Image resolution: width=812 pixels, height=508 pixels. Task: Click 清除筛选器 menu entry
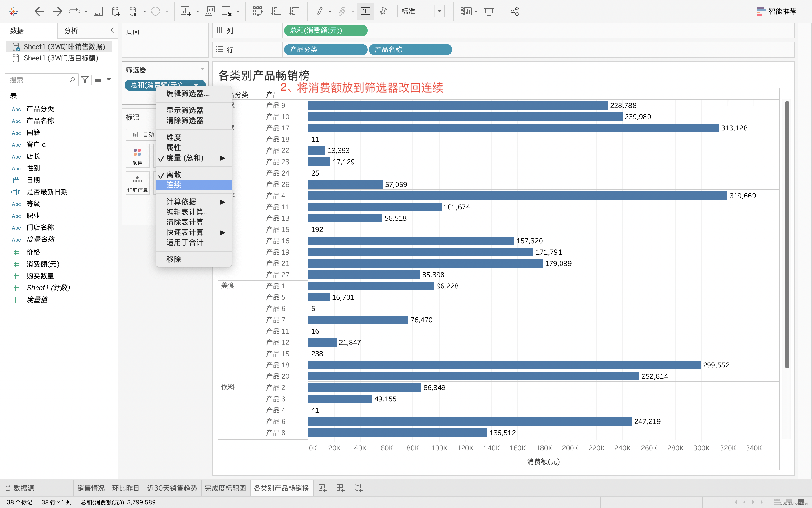click(x=194, y=120)
